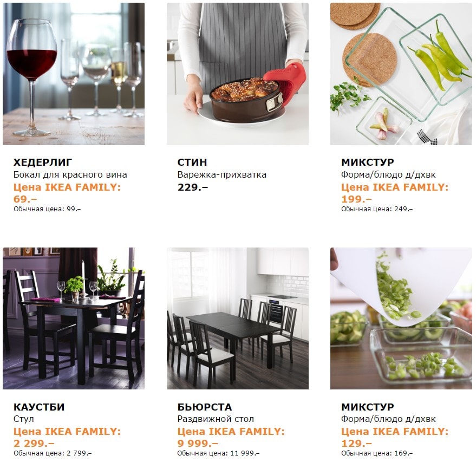Image resolution: width=476 pixels, height=462 pixels.
Task: Click МИКСТУР title priced at 199
Action: (368, 162)
